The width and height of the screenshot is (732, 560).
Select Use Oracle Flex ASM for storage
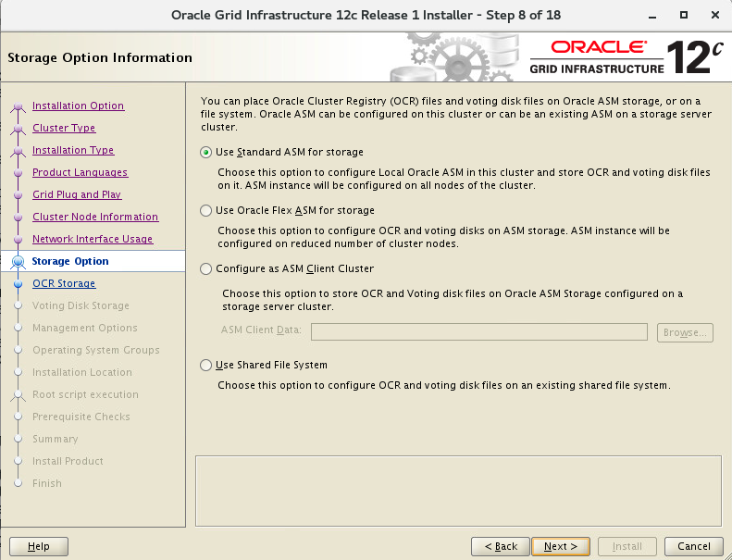(x=205, y=211)
